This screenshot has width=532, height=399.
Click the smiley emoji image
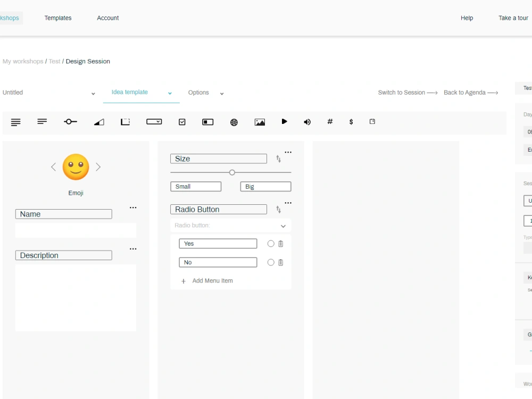[x=76, y=167]
